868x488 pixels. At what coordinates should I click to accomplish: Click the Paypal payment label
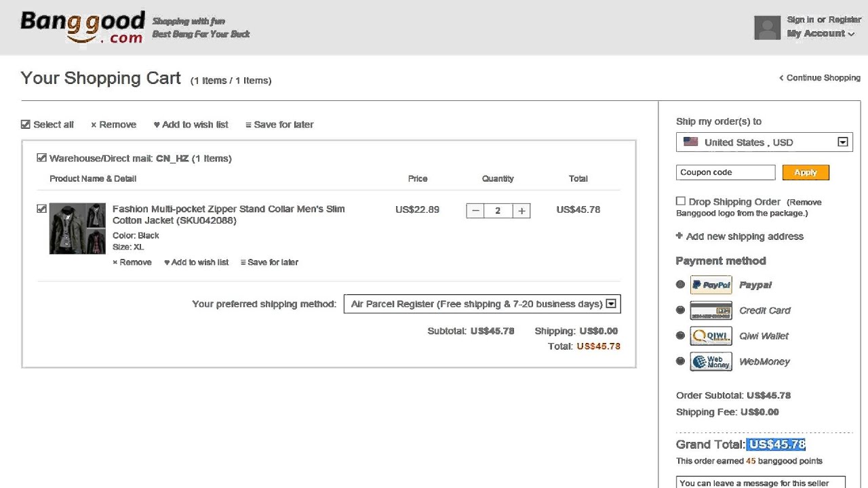point(755,285)
